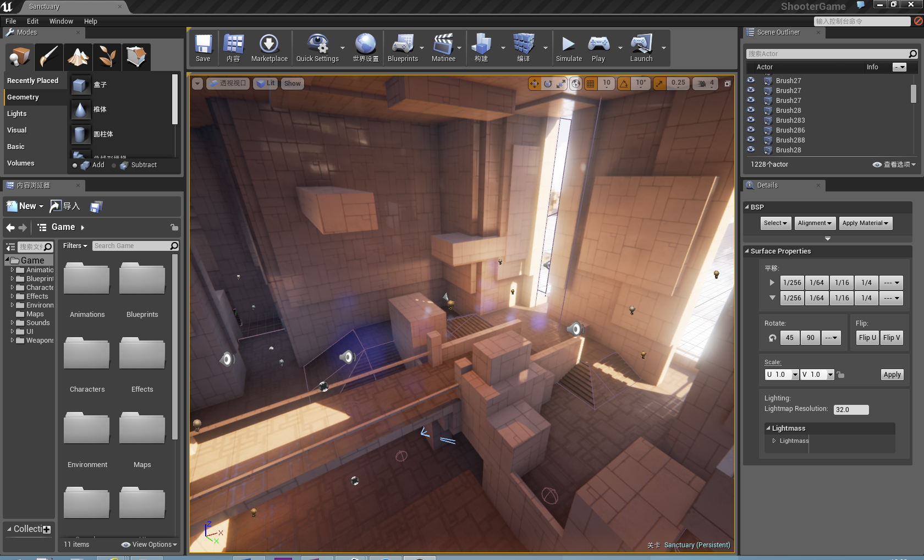Select the Place mode icon
The height and width of the screenshot is (560, 924).
coord(20,57)
